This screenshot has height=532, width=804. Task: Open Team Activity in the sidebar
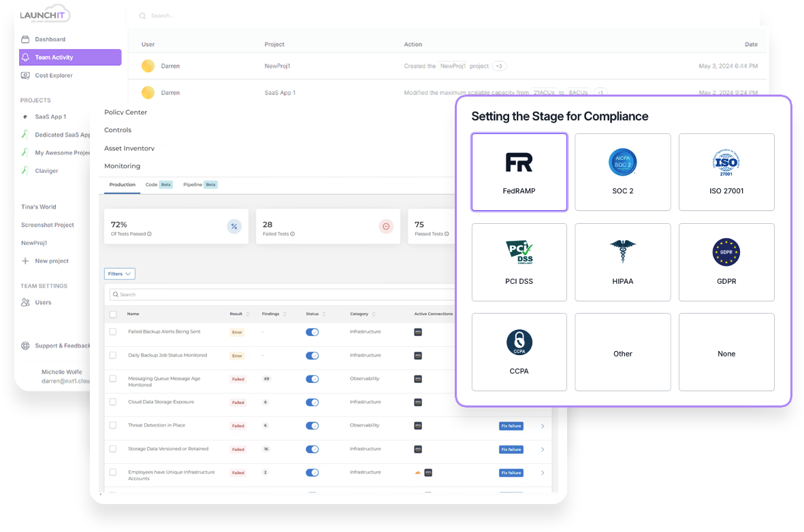point(70,57)
